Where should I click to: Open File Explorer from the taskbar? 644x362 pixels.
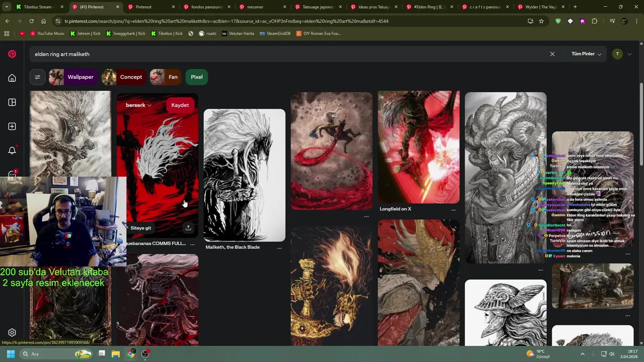tap(116, 354)
